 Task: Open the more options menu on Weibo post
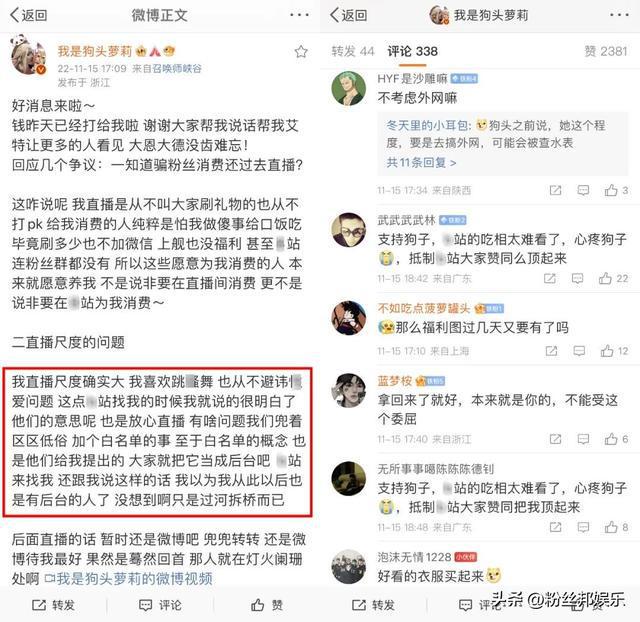tap(299, 15)
